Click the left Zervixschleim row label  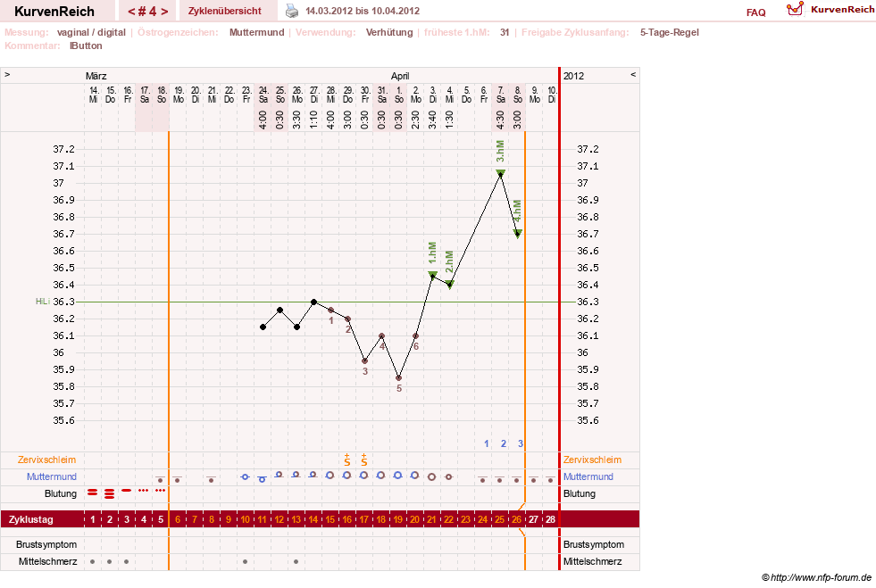pos(47,460)
